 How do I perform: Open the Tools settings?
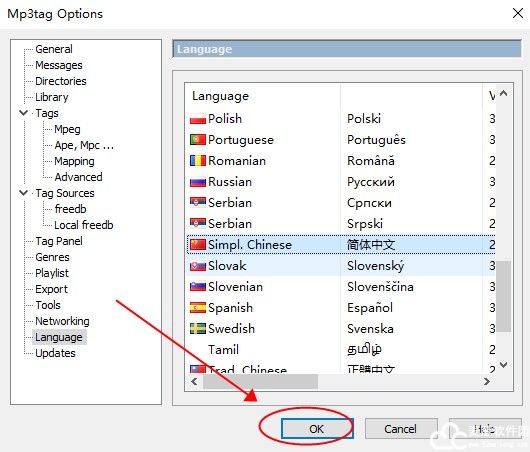click(x=48, y=305)
